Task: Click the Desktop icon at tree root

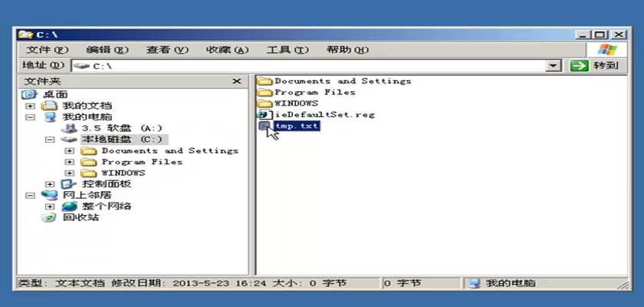Action: 30,94
